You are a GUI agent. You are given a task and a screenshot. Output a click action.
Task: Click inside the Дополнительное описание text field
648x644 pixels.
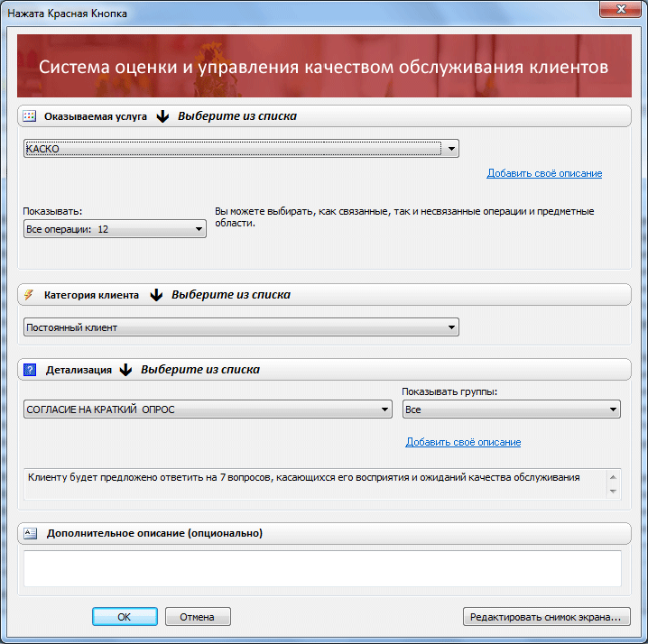pos(322,569)
